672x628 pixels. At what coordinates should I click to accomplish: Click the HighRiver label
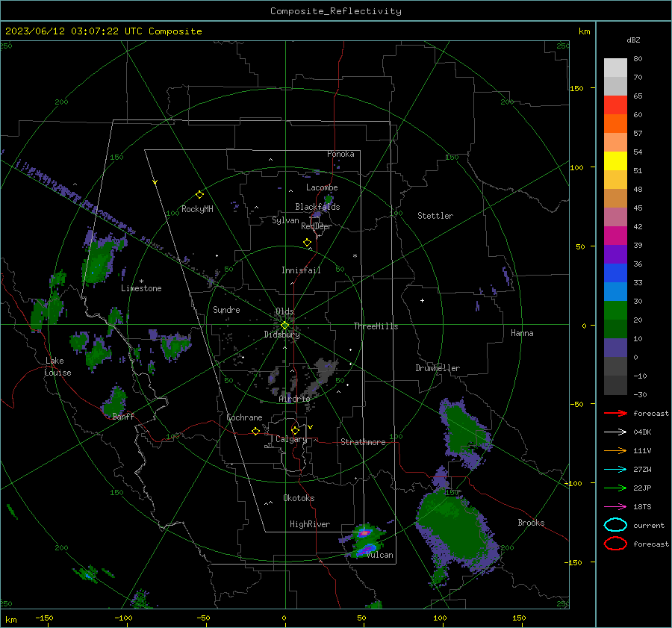tap(310, 524)
